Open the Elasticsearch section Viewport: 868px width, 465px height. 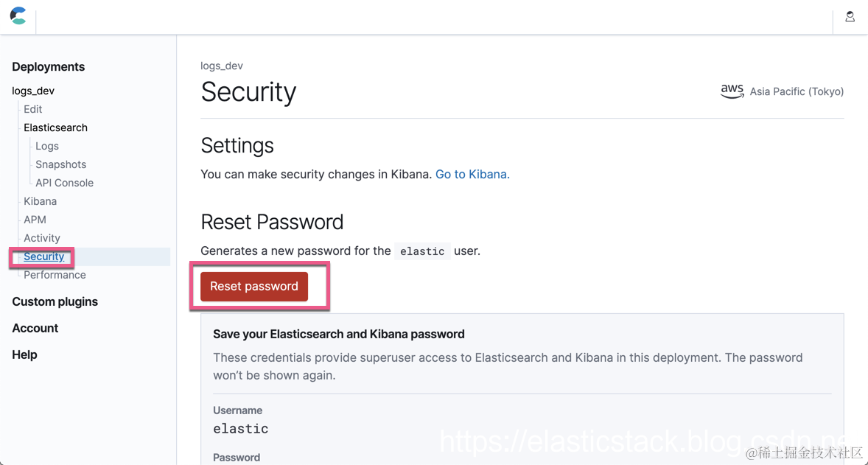pos(55,127)
